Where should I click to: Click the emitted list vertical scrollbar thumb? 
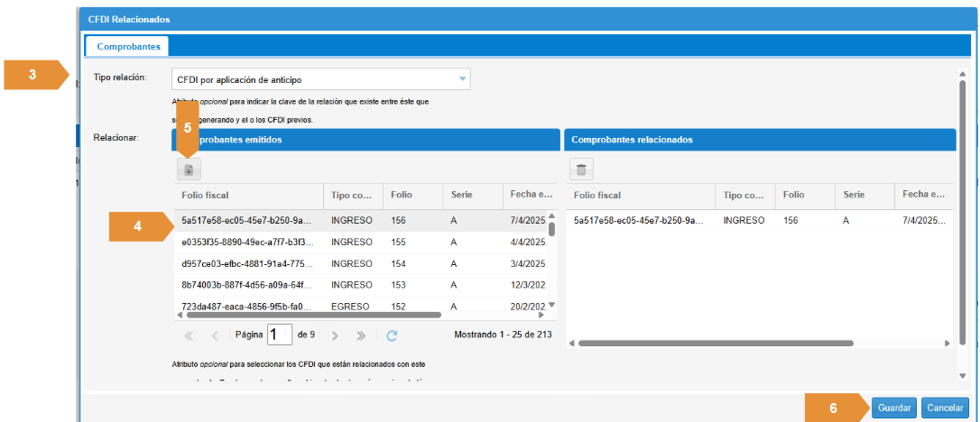551,229
